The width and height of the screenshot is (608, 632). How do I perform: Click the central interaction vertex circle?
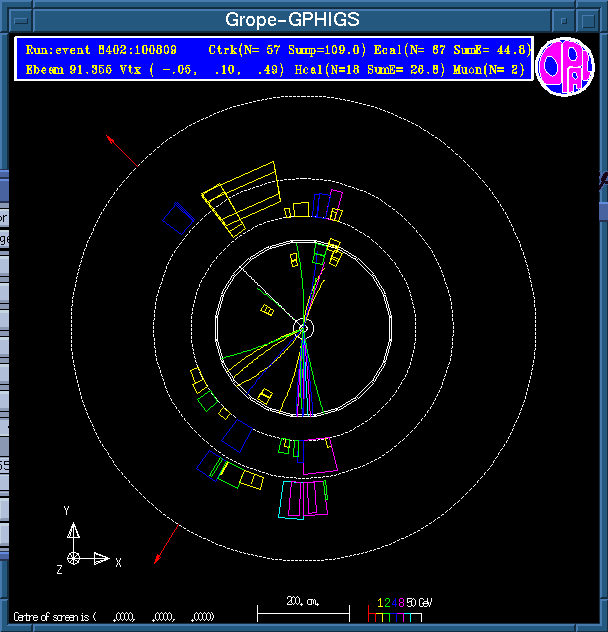pos(304,328)
